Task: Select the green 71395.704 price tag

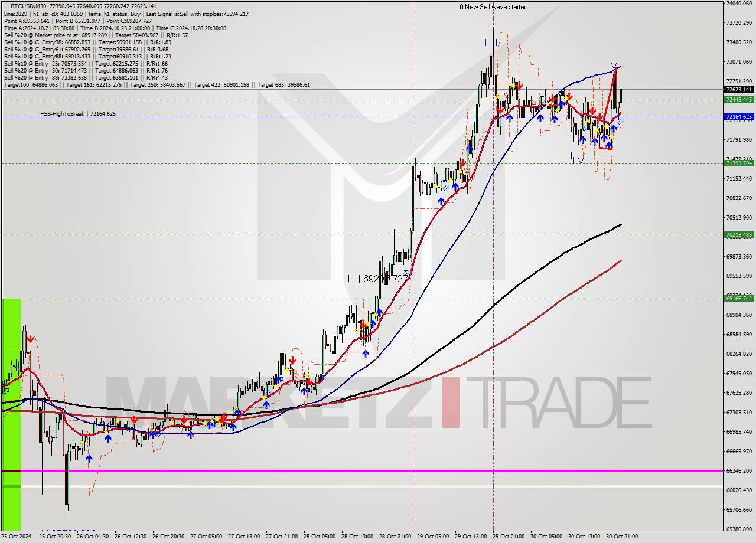Action: tap(738, 163)
